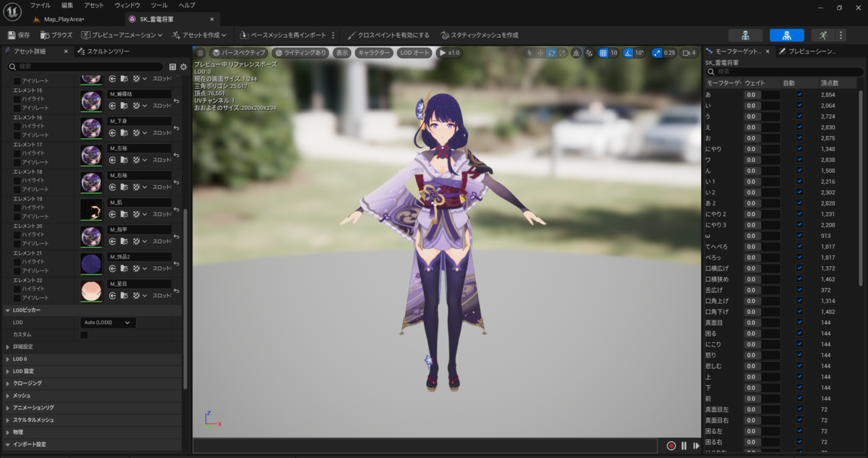Select the rotate gizmo tool in viewport
The width and height of the screenshot is (868, 458).
(x=551, y=53)
